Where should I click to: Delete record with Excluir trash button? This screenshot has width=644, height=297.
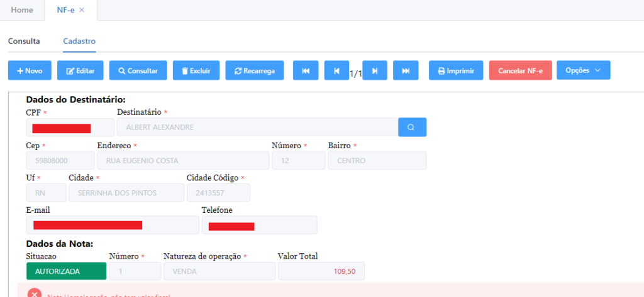(196, 70)
